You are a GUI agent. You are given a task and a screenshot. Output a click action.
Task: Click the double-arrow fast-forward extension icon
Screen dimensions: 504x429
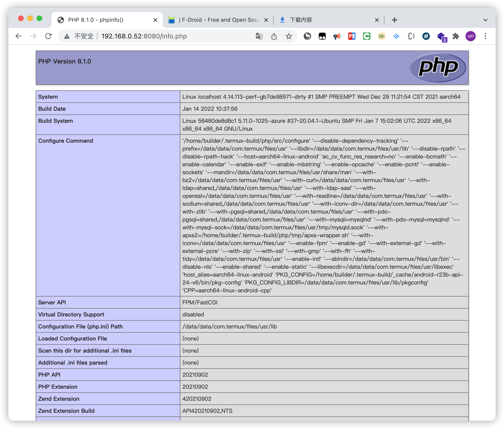point(381,36)
